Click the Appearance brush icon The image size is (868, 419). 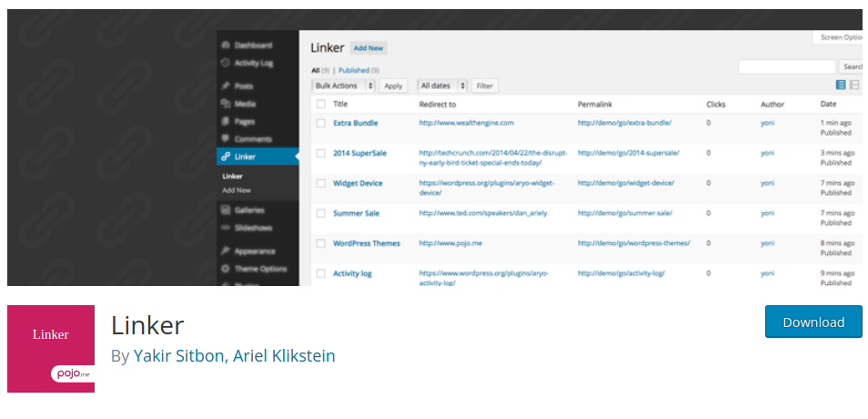pos(226,251)
